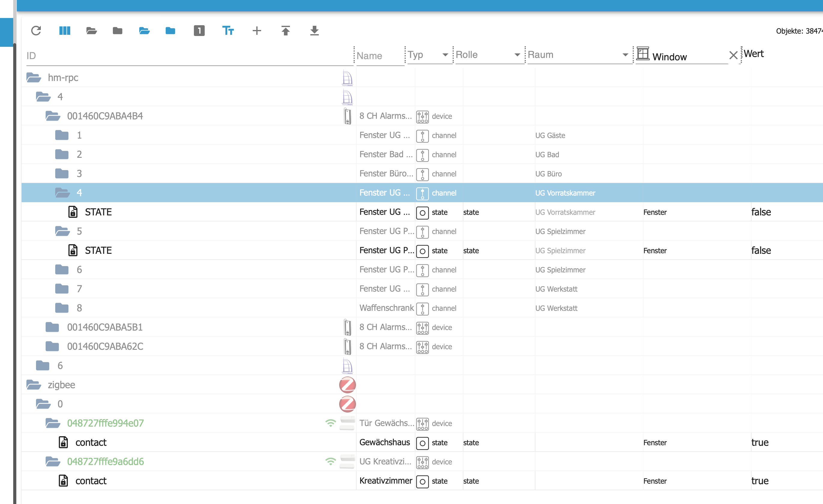The image size is (823, 504).
Task: Click the download objects arrow icon
Action: [x=314, y=31]
